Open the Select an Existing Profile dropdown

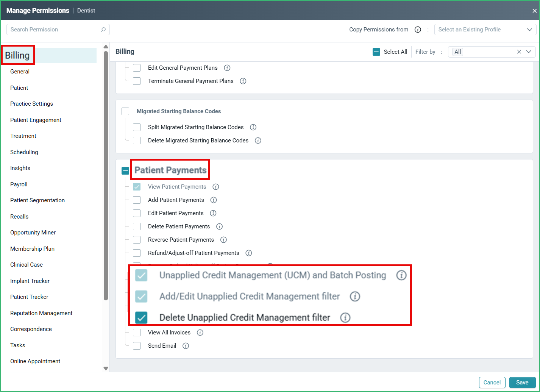pos(485,30)
